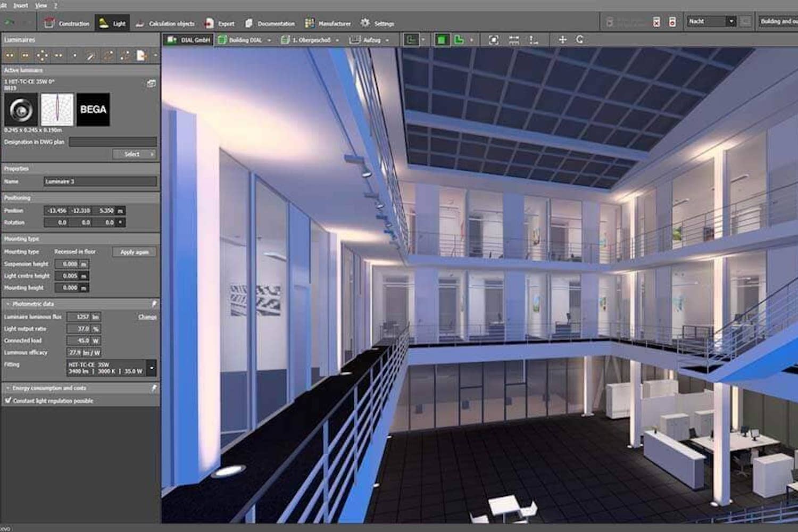
Task: Open the Building DIAL dropdown
Action: [270, 40]
